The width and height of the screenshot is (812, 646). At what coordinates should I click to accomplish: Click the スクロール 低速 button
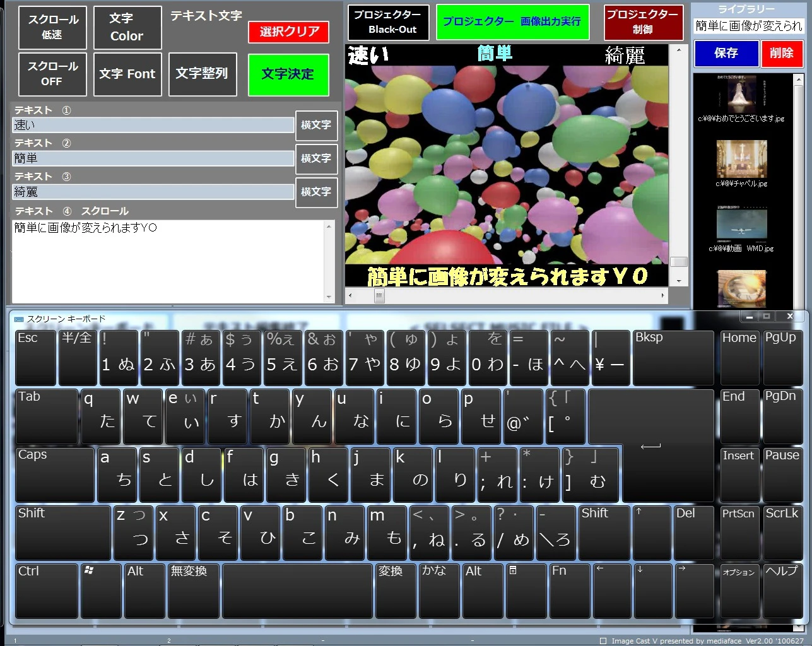[x=52, y=28]
